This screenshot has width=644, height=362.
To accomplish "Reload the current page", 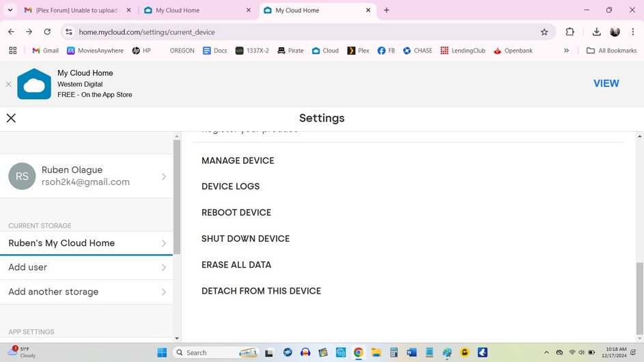I will coord(47,31).
